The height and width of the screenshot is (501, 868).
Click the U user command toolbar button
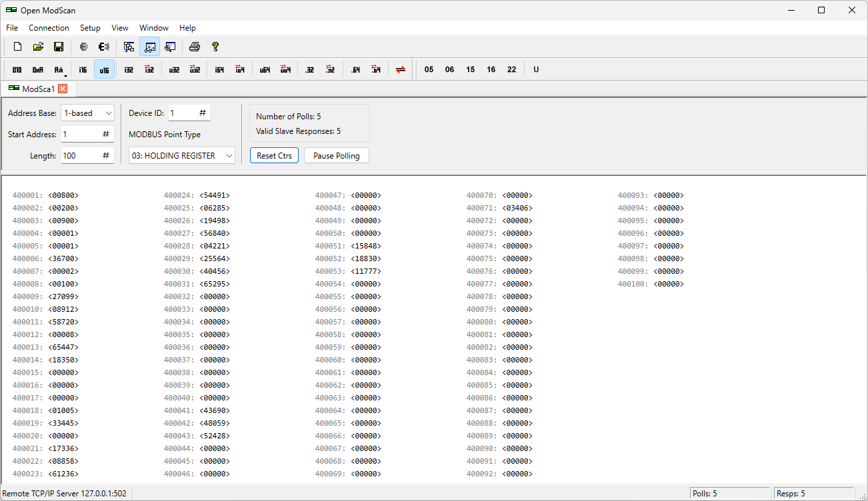point(536,69)
